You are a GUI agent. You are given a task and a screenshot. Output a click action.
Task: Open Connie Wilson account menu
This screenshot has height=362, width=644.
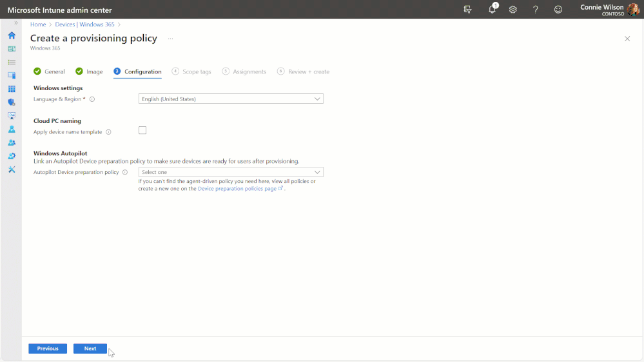tap(610, 10)
